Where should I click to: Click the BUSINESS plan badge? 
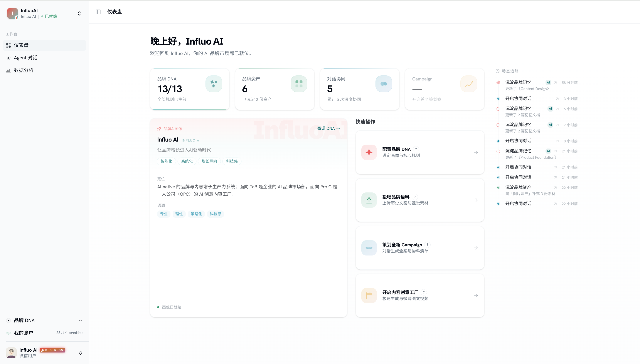(52, 350)
